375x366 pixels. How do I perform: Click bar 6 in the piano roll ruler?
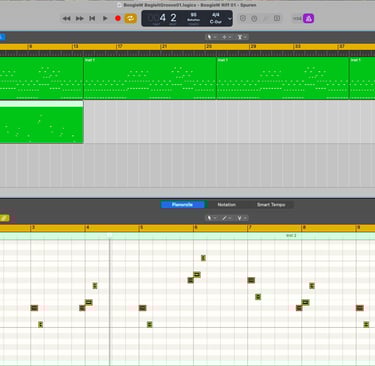(x=196, y=228)
